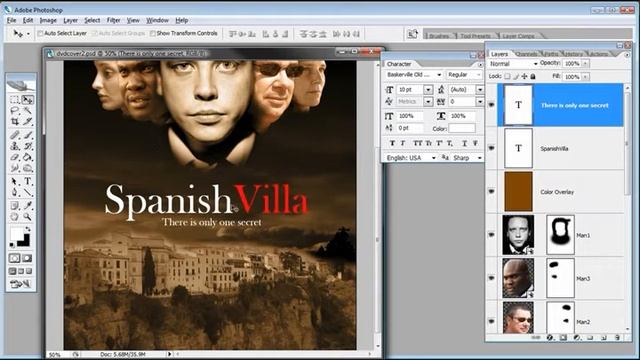Select the Zoom tool
Screen dimensions: 640x360
27,216
